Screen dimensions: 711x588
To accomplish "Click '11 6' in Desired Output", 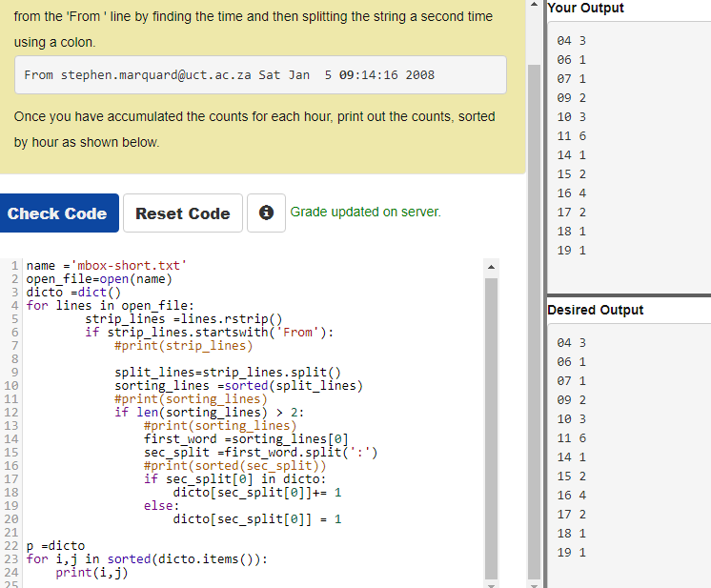I will 571,438.
